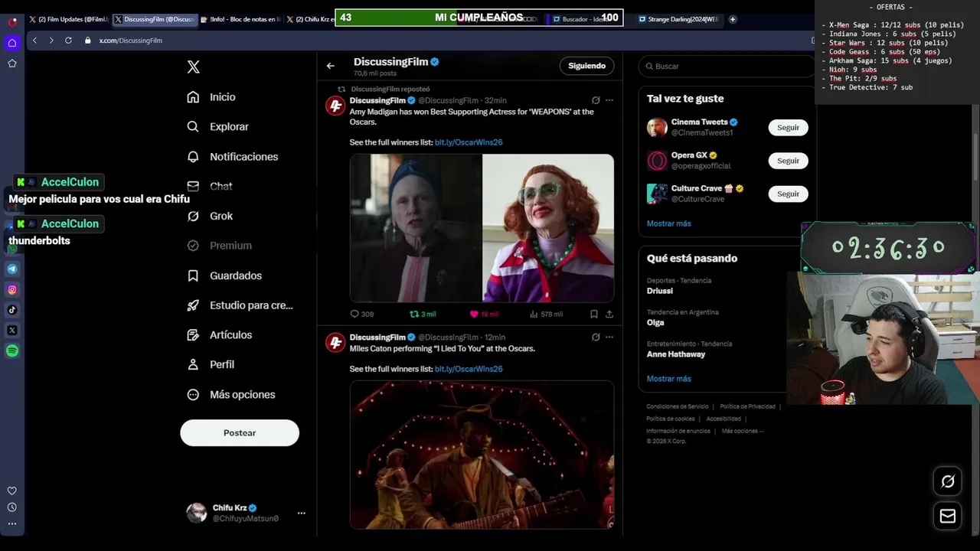Click the star bookmarks icon in Opera sidebar
Viewport: 980px width, 551px height.
coord(12,64)
